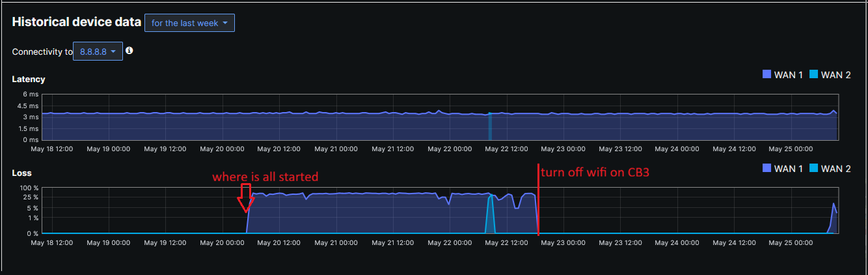Viewport: 868px width, 275px height.
Task: Click the WAN 2 loss spike in Loss chart
Action: 491,213
